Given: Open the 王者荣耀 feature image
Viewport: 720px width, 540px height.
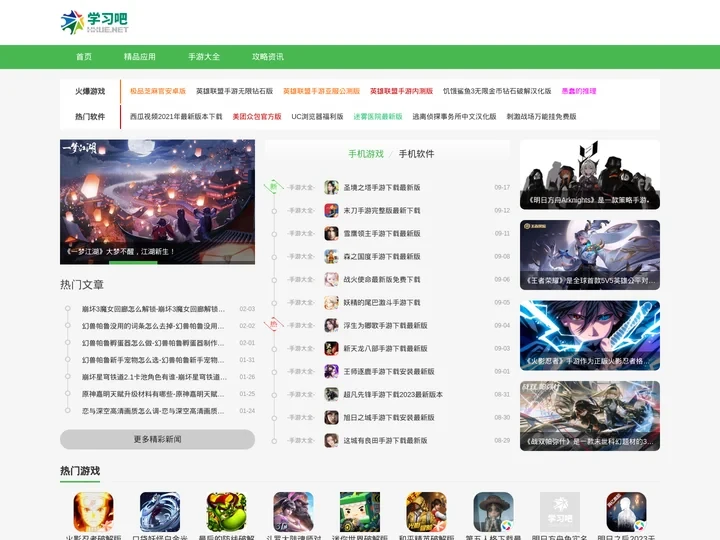Looking at the screenshot, I should (x=590, y=255).
